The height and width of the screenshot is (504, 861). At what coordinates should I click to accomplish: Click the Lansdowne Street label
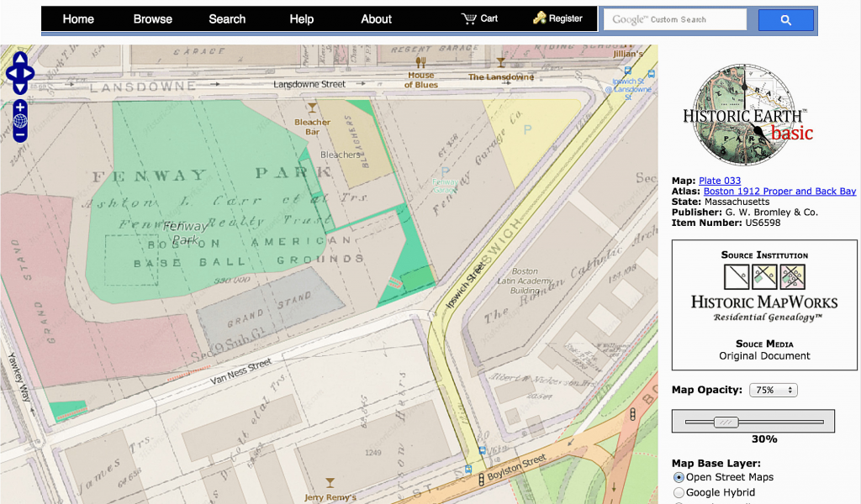click(x=309, y=84)
